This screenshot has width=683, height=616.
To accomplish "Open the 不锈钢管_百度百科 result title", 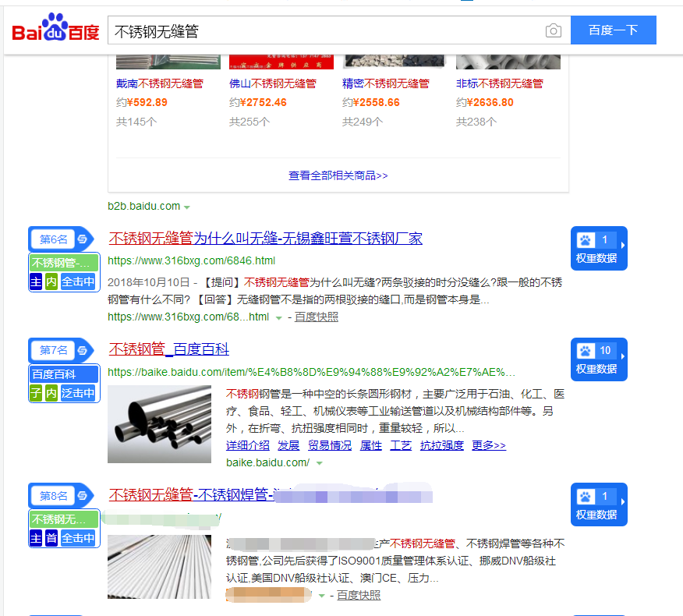I will 169,349.
